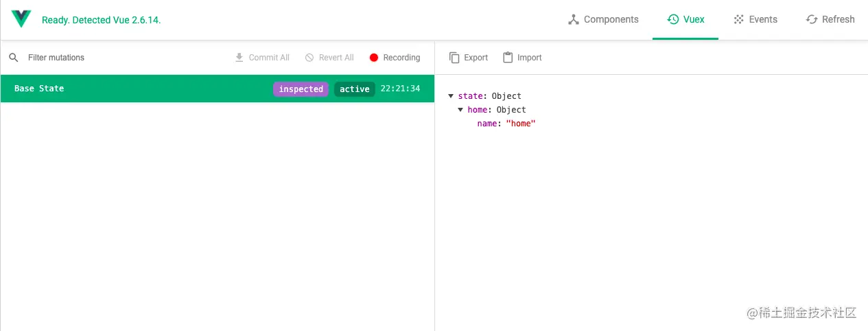
Task: Click Commit All button
Action: point(262,58)
